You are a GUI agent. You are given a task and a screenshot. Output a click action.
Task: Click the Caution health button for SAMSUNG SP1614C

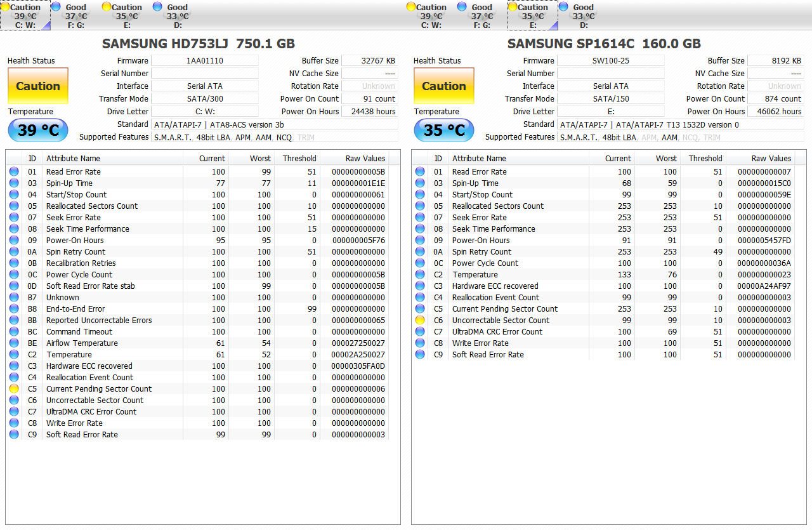tap(444, 86)
